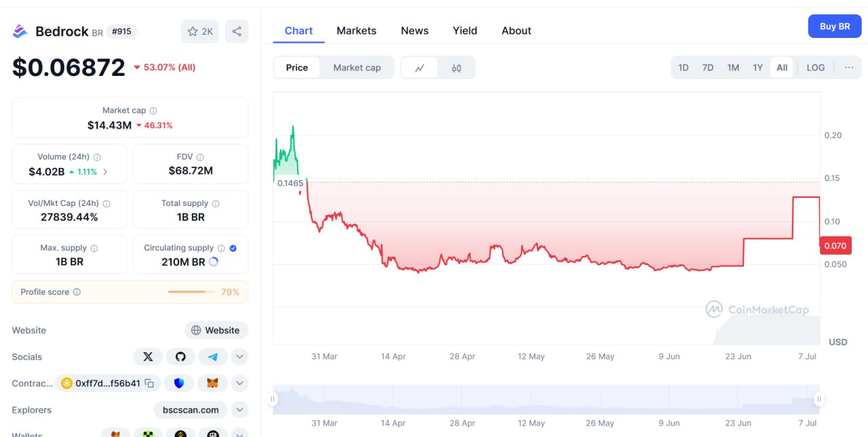The image size is (868, 437).
Task: Click the MetaMask fox icon in Contracts row
Action: [x=212, y=383]
